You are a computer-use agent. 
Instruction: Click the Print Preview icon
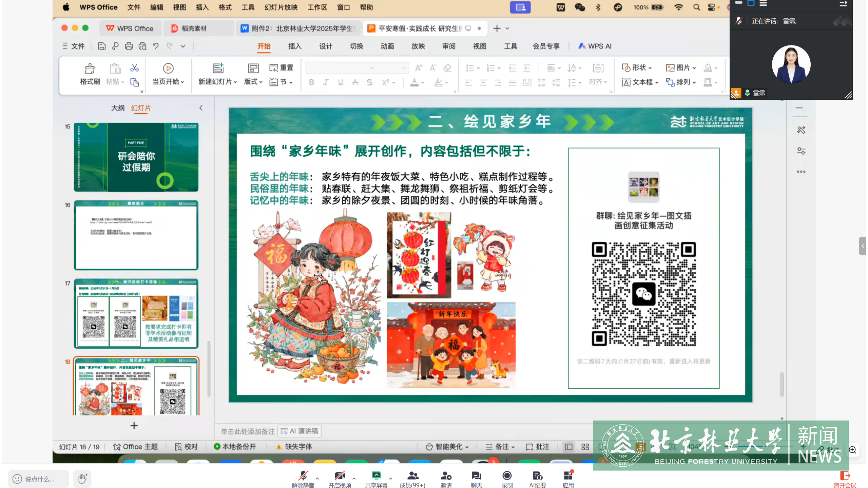142,46
